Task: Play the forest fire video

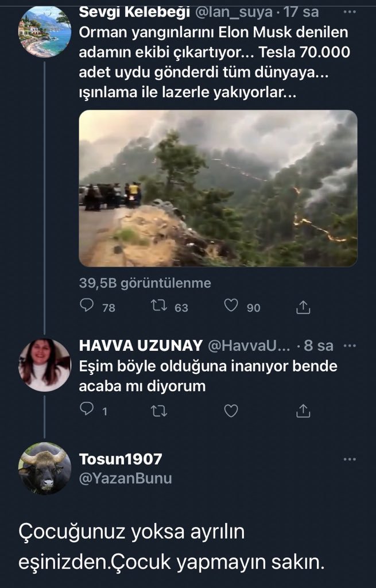Action: 218,188
